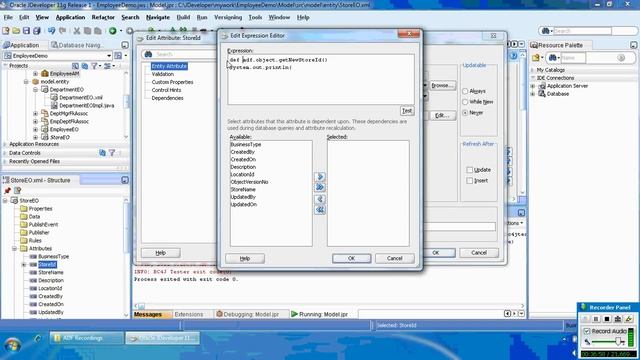Screen dimensions: 640x360
Task: Minimize the Application Navigator panel icon
Action: pyautogui.click(x=125, y=45)
